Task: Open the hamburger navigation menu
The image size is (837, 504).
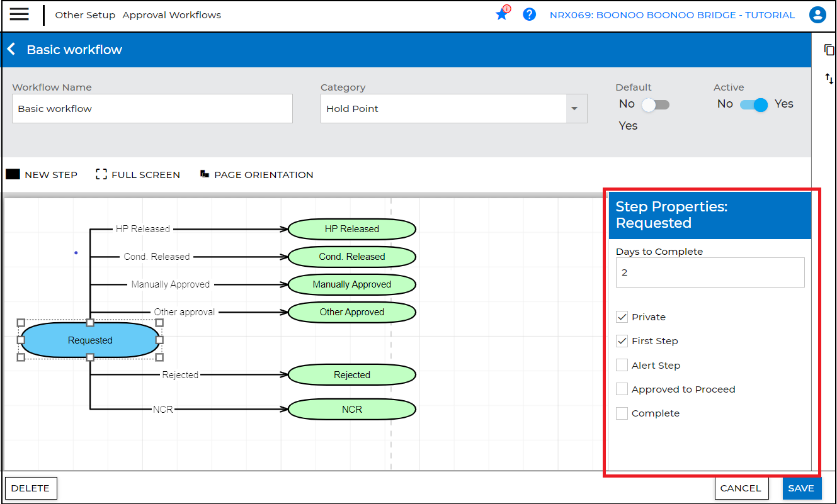Action: (x=19, y=14)
